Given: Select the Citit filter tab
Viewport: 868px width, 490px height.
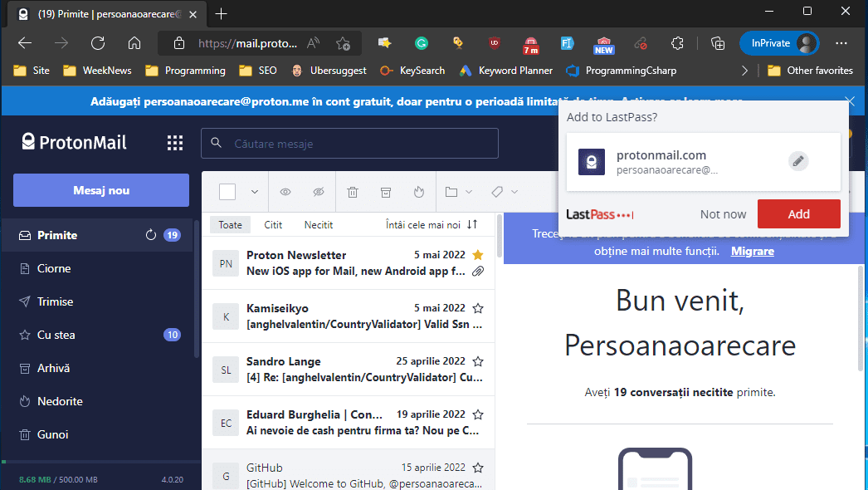Looking at the screenshot, I should (273, 224).
